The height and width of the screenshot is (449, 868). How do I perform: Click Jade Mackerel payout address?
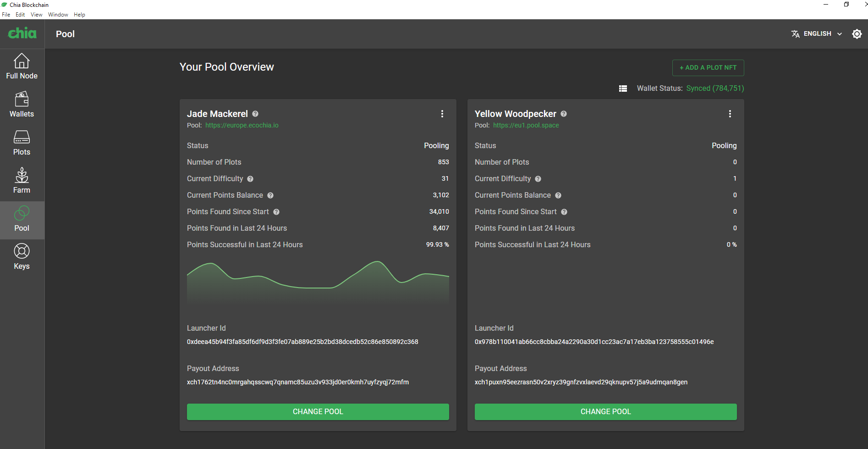[298, 382]
